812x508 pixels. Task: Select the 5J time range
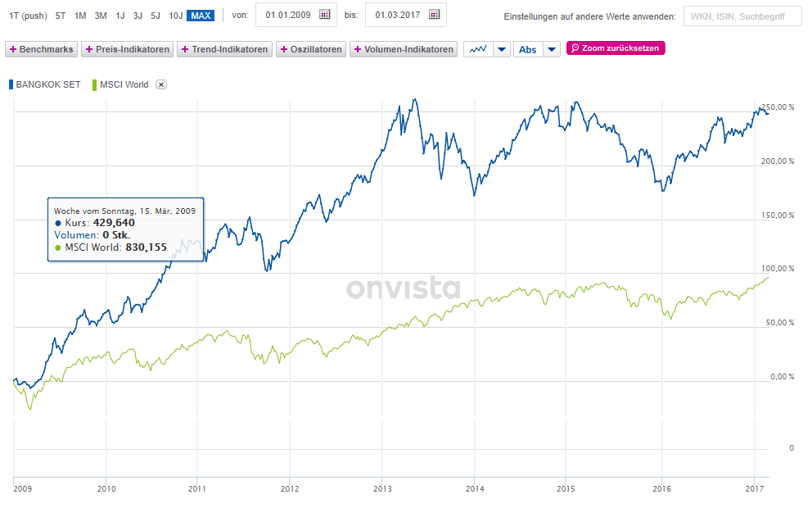156,16
